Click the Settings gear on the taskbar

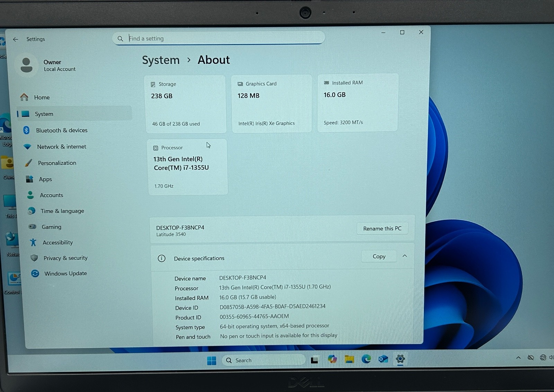click(400, 359)
